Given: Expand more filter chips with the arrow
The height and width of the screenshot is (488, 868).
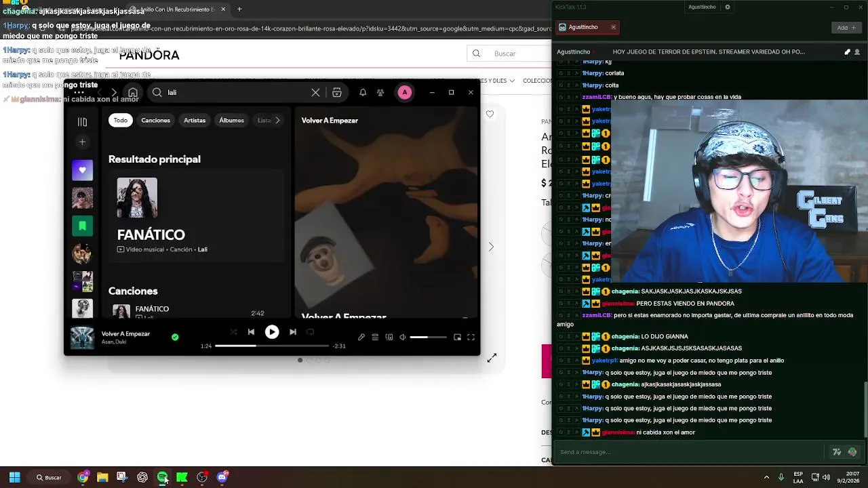Looking at the screenshot, I should [277, 120].
